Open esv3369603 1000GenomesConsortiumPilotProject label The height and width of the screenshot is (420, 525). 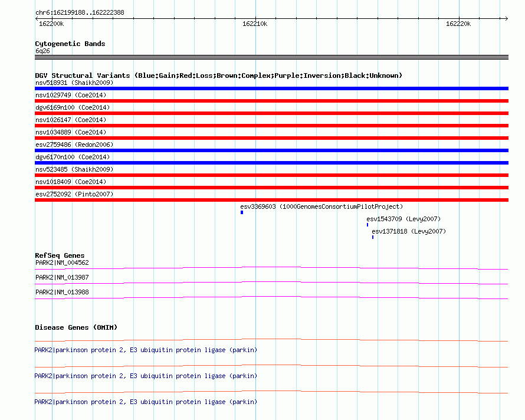pyautogui.click(x=321, y=206)
